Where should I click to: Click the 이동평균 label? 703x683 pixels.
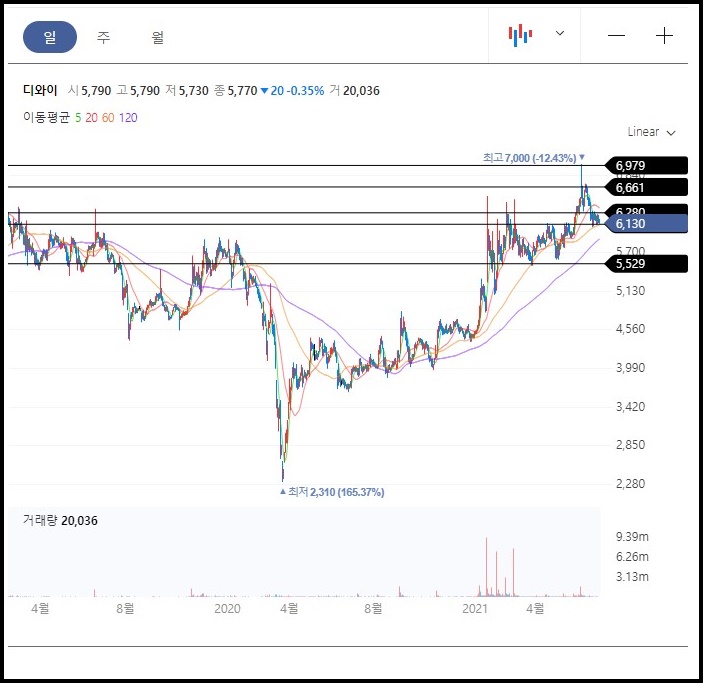pyautogui.click(x=47, y=117)
